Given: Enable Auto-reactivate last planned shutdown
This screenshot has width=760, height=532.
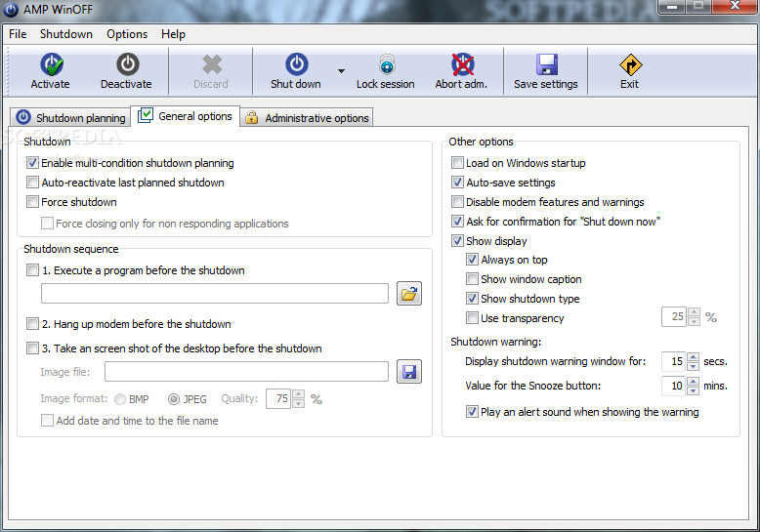Looking at the screenshot, I should [32, 183].
